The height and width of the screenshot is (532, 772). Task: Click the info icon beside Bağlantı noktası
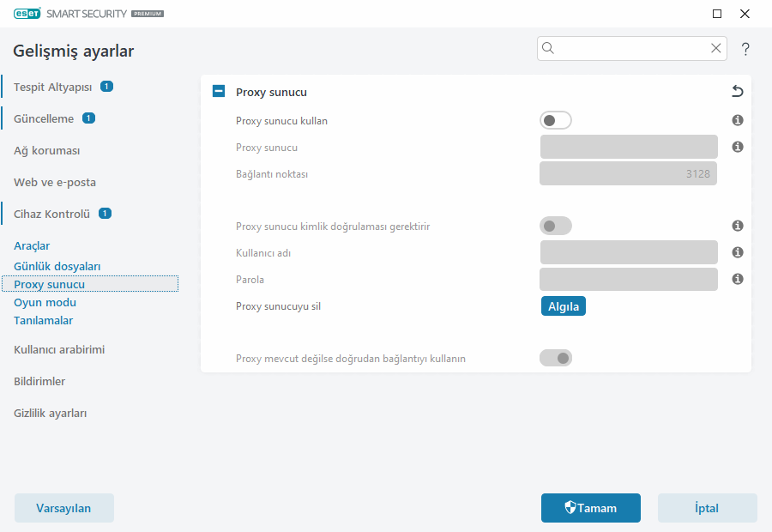pyautogui.click(x=737, y=173)
